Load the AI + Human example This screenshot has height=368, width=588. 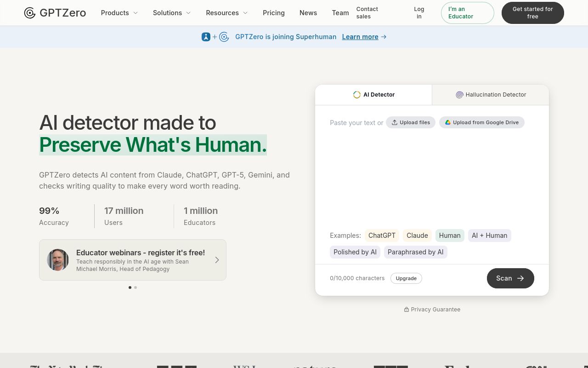[490, 236]
